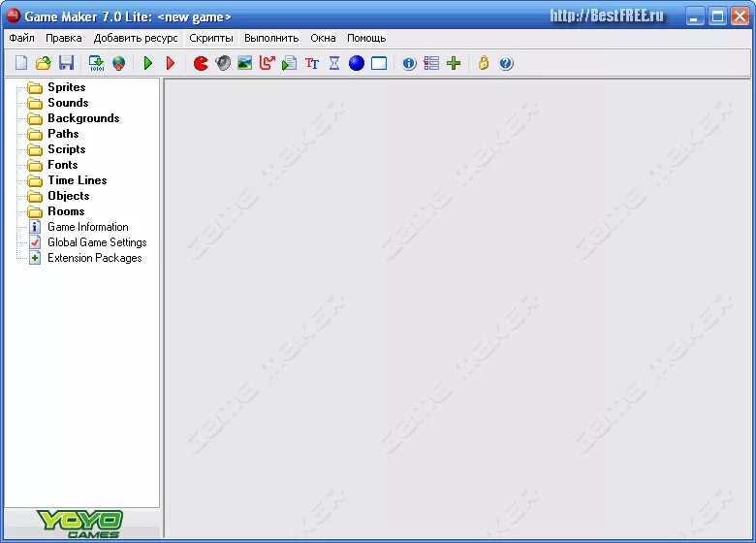Screen dimensions: 756x543
Task: Create a sound with the speaker icon
Action: click(x=223, y=63)
